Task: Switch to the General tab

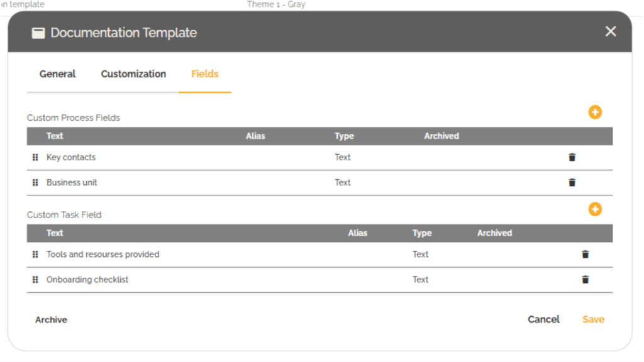Action: tap(57, 74)
